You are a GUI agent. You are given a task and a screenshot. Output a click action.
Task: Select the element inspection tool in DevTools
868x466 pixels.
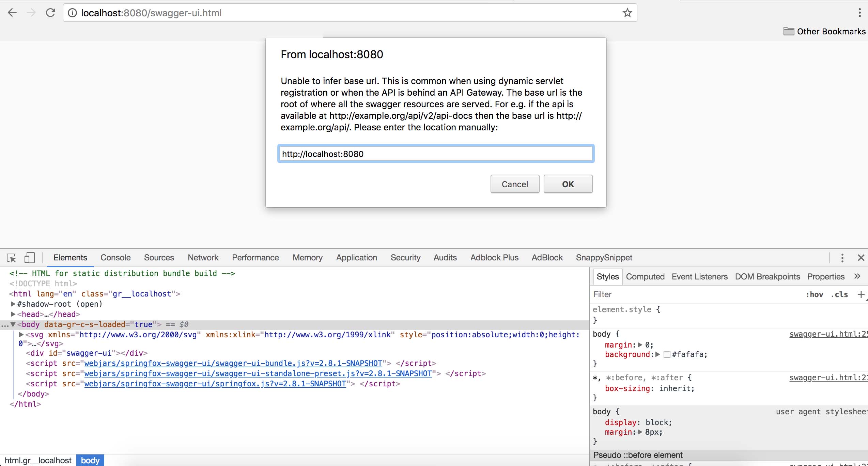11,258
